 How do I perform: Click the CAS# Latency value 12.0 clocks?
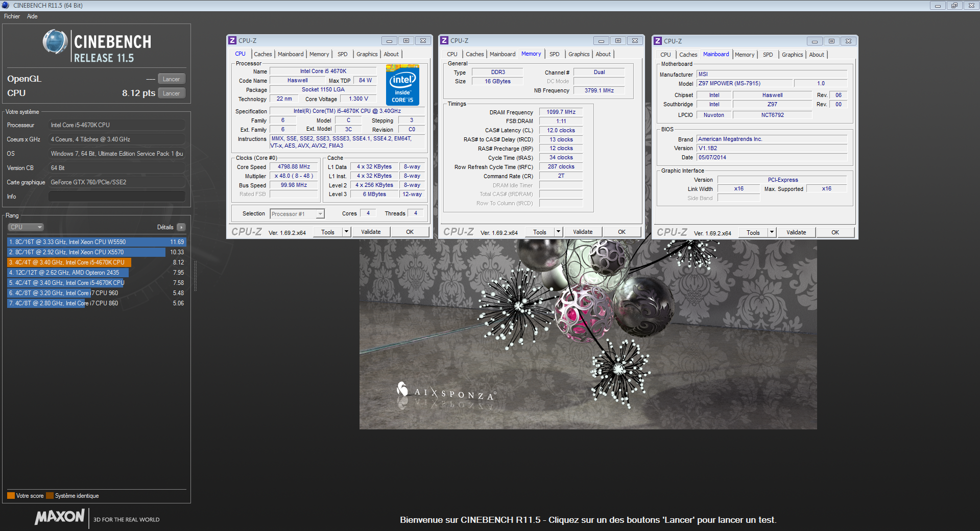[561, 130]
